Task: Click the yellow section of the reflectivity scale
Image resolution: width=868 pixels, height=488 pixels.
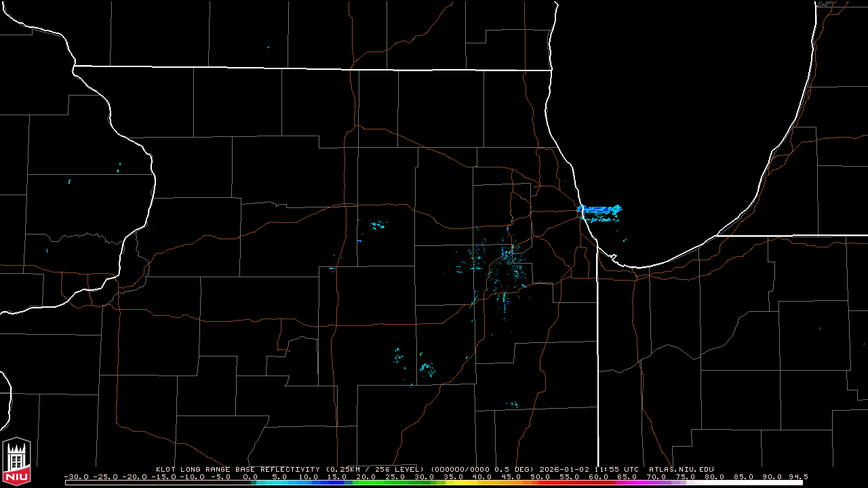Action: (x=468, y=483)
